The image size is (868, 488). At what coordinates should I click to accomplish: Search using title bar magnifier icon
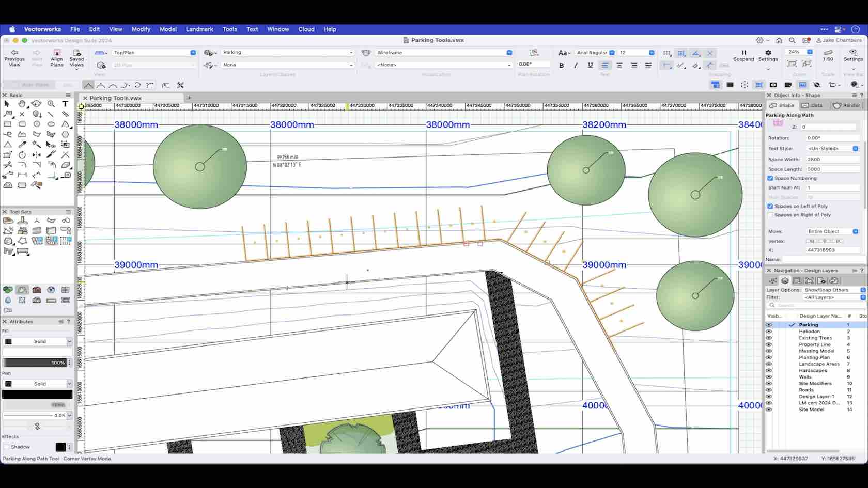tap(792, 40)
